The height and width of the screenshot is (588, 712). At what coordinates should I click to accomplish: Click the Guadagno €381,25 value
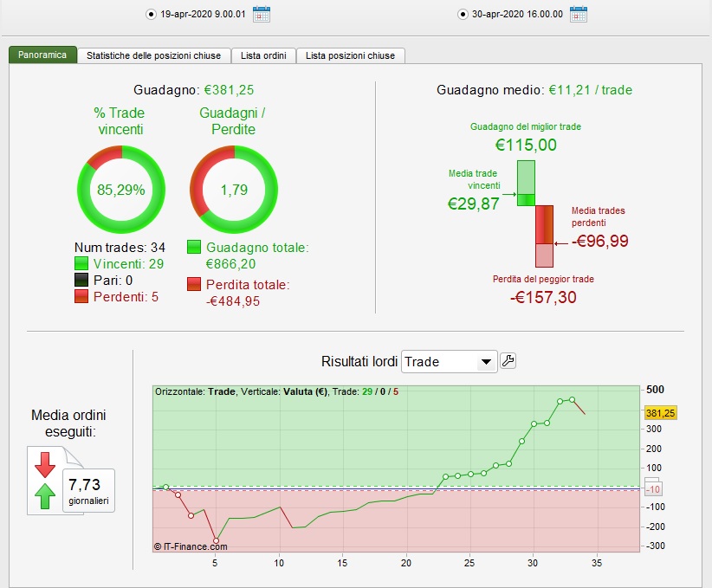click(229, 90)
